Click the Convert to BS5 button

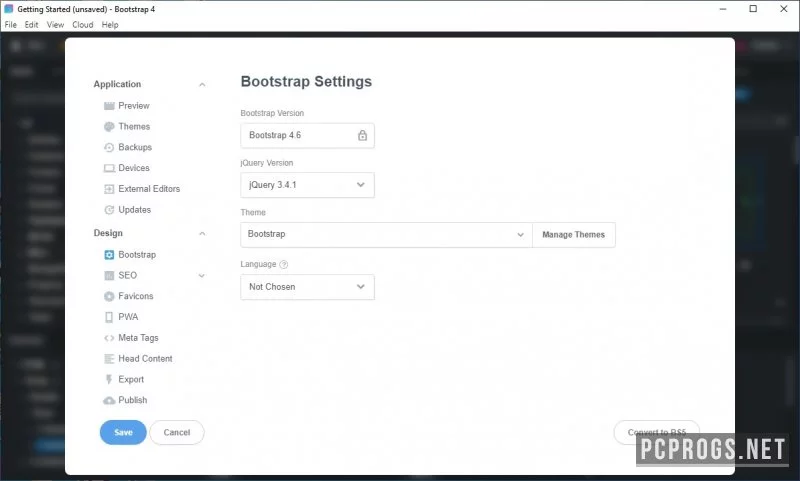tap(657, 432)
